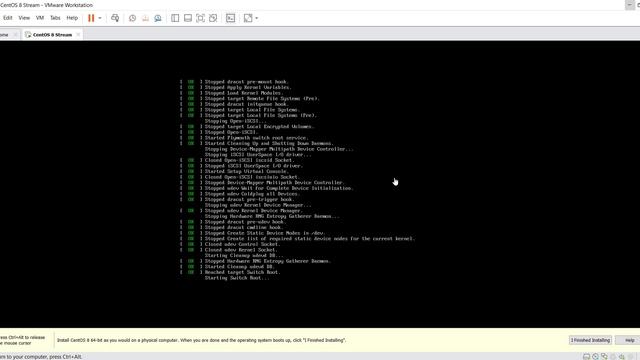Pause the running virtual machine

point(91,18)
